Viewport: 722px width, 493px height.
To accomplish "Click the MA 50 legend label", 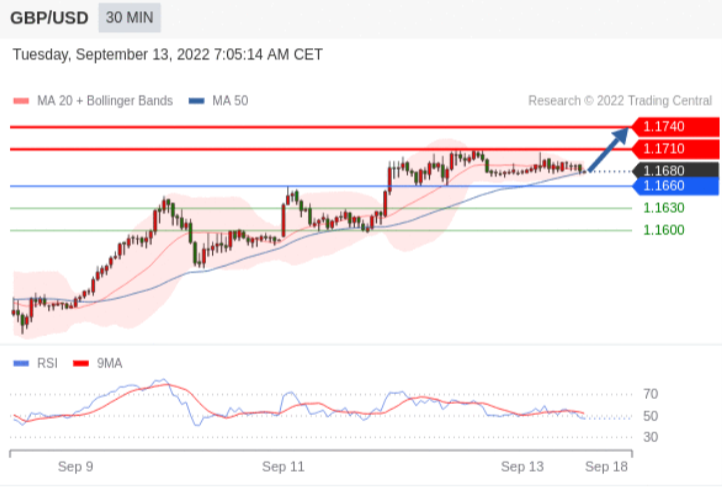I will [x=230, y=101].
